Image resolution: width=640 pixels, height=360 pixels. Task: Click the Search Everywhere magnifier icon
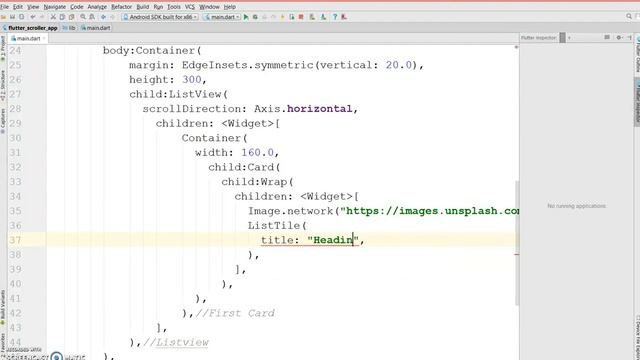click(x=629, y=17)
